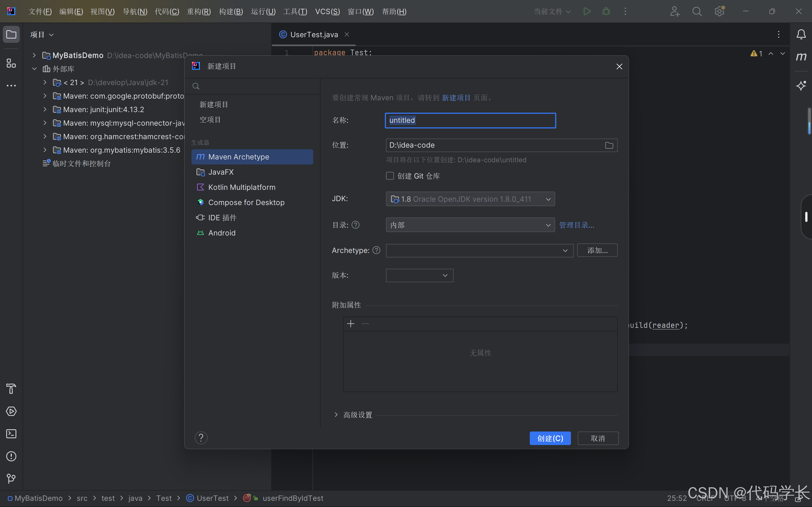
Task: Click the Debug bug icon in toolbar
Action: coord(606,11)
